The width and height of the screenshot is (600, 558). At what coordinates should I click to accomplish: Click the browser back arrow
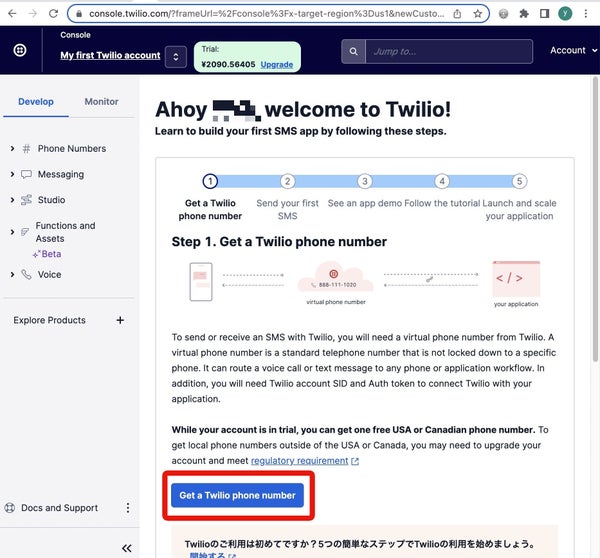12,14
